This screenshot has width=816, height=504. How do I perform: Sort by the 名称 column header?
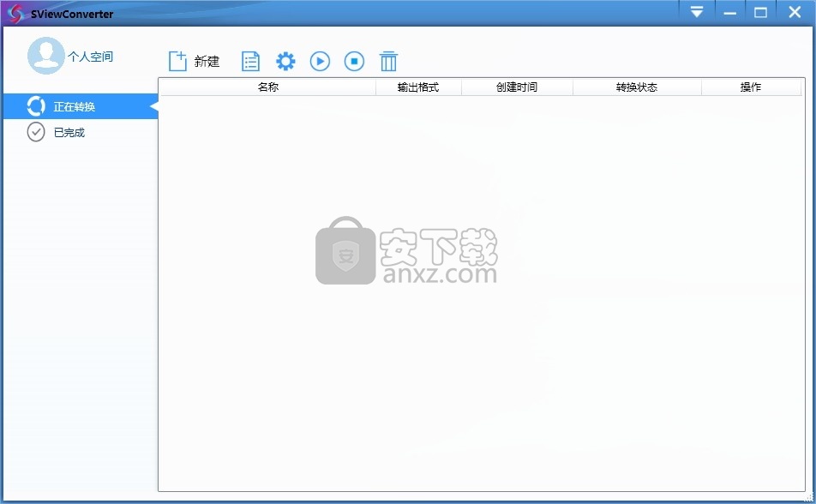(x=268, y=87)
